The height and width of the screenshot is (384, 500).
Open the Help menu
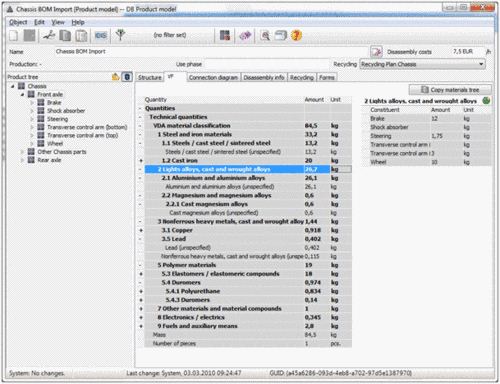(78, 22)
